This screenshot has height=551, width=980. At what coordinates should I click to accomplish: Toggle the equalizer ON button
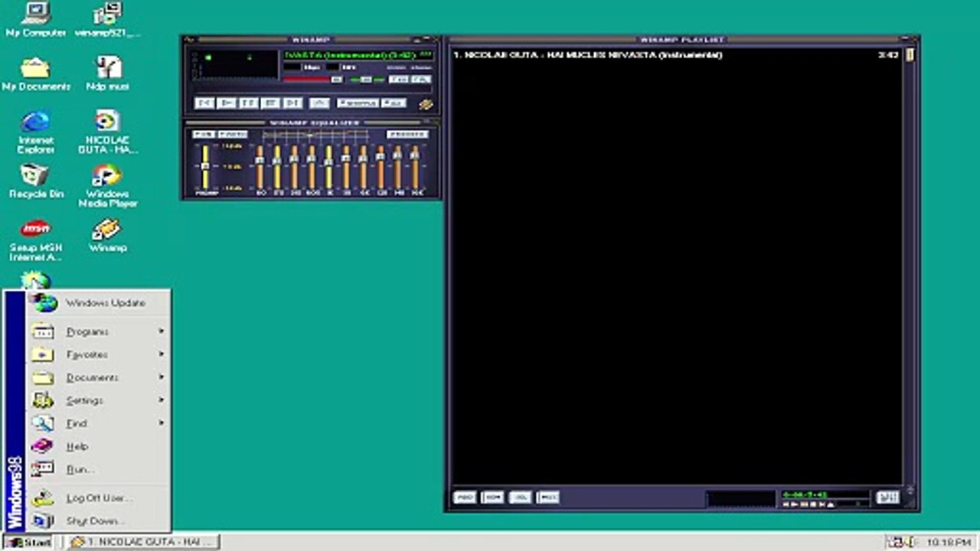click(x=202, y=135)
